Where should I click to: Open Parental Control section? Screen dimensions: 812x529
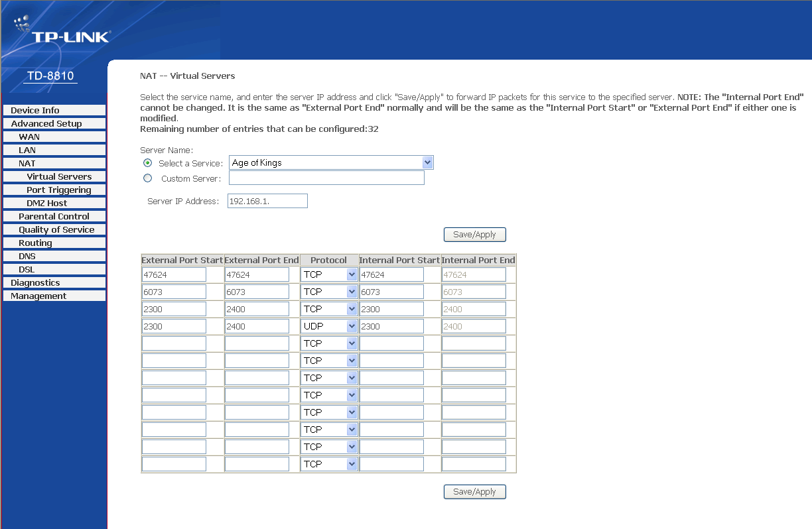54,216
